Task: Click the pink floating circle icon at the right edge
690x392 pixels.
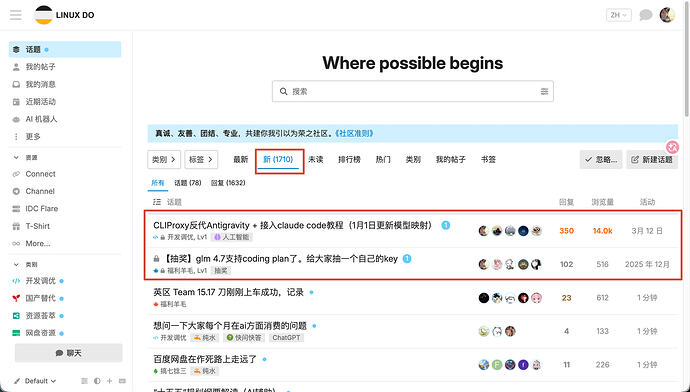Action: coord(672,147)
